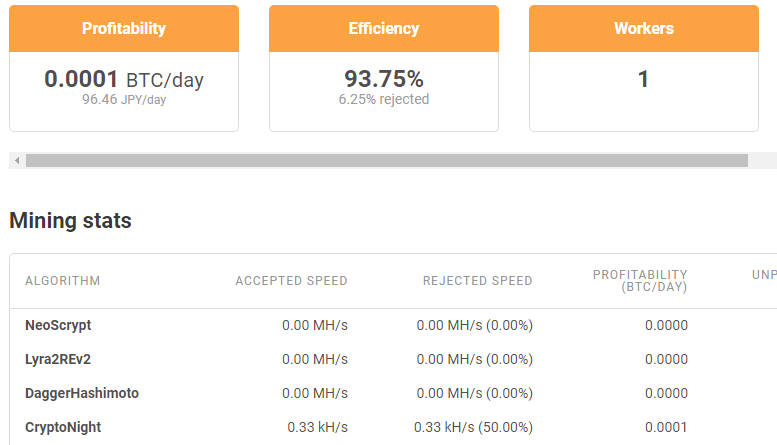Click the workers count number 1

coord(643,79)
